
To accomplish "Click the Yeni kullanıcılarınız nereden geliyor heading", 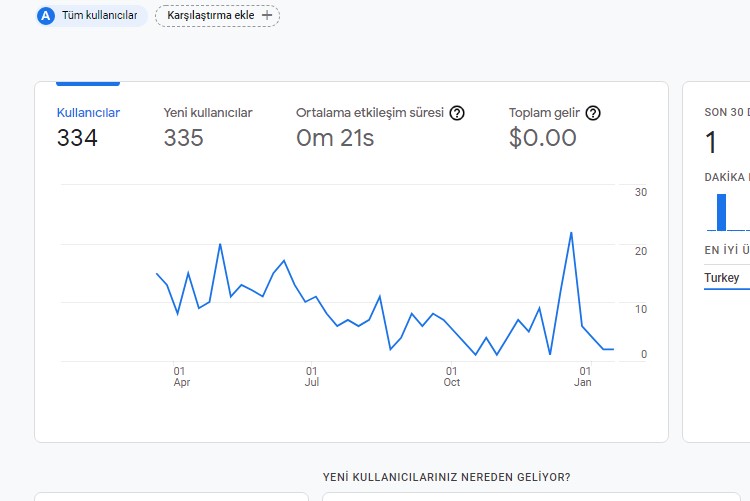I will point(446,477).
